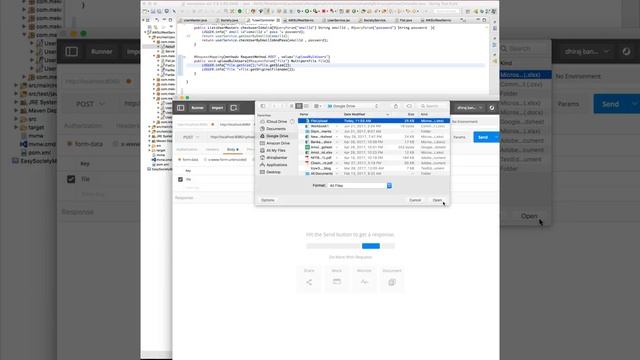Open the Postman user account dropdown
The width and height of the screenshot is (640, 360).
469,108
